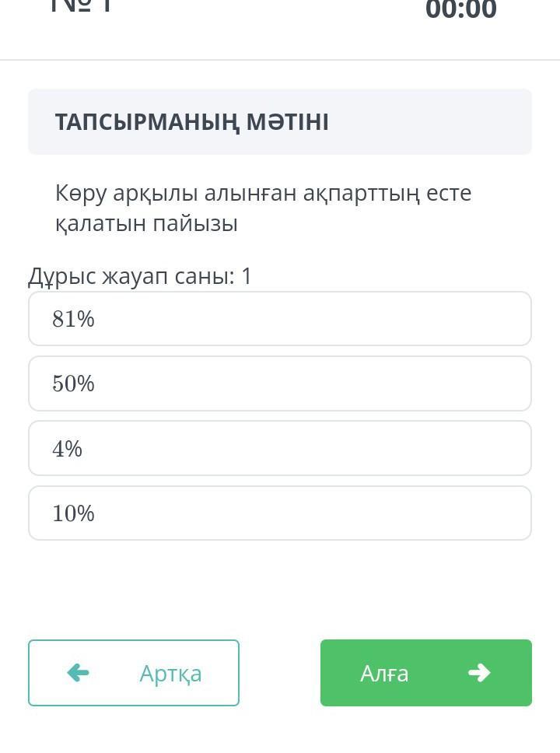Pick the 4% answer option
This screenshot has width=560, height=753.
(x=280, y=448)
